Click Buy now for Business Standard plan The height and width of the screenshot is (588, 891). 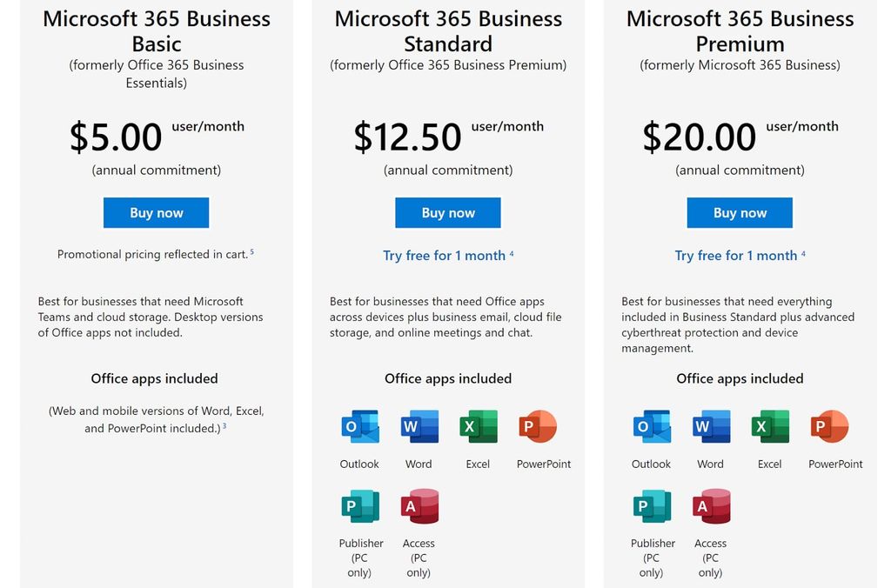(447, 212)
